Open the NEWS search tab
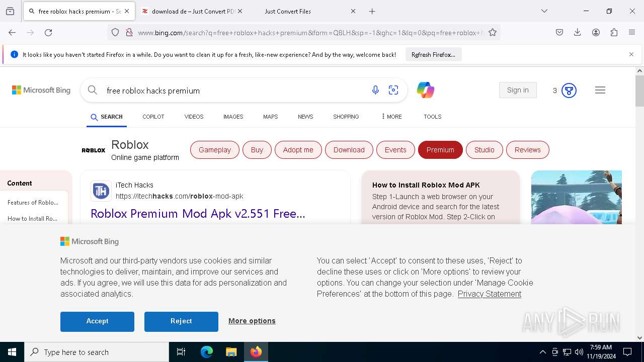The width and height of the screenshot is (644, 362). coord(305,117)
